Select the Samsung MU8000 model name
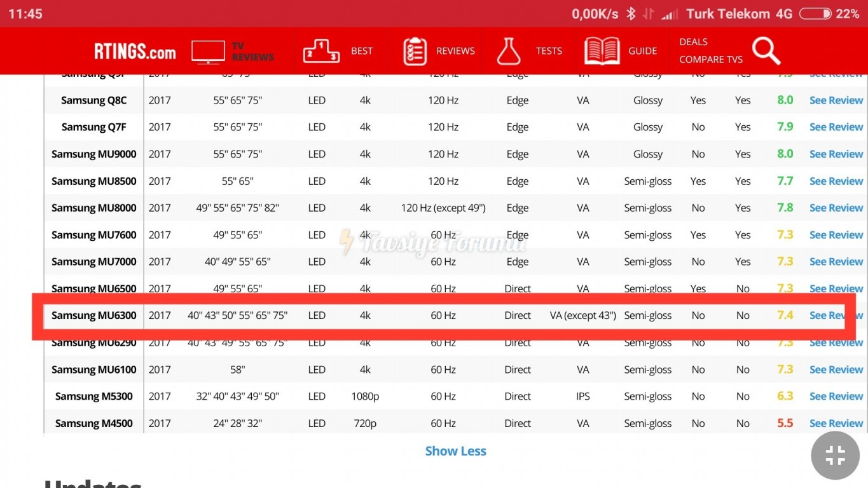The width and height of the screenshot is (868, 488). [94, 208]
